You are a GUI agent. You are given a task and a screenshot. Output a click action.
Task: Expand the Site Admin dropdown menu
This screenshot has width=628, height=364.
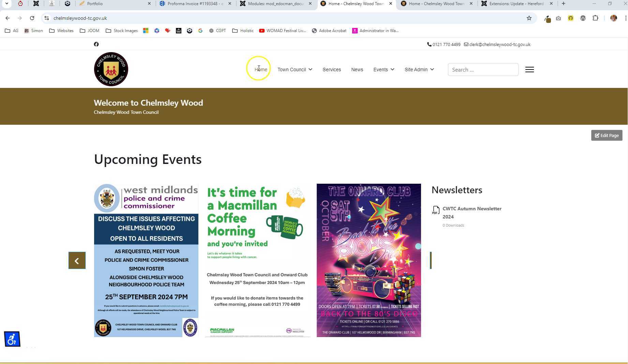(419, 70)
